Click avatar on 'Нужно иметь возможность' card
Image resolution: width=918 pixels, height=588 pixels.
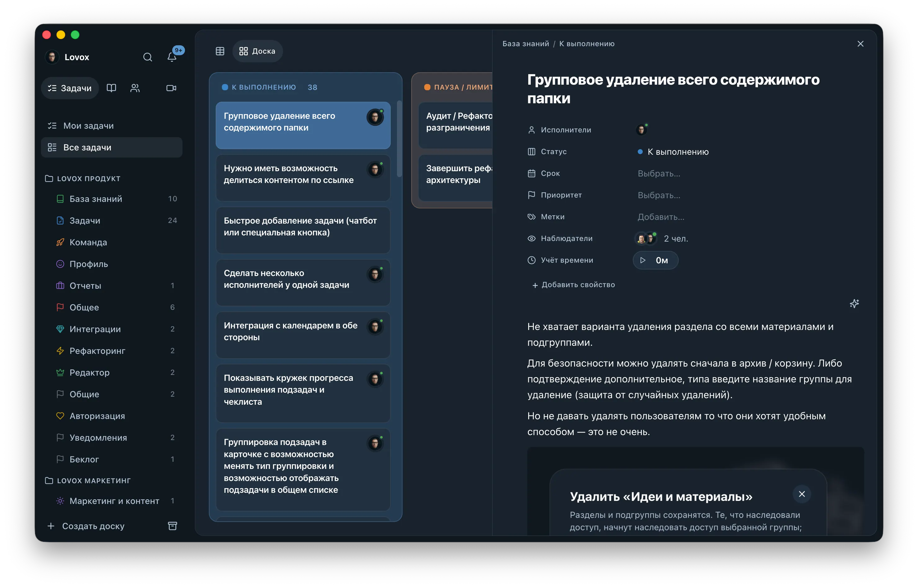click(x=375, y=169)
